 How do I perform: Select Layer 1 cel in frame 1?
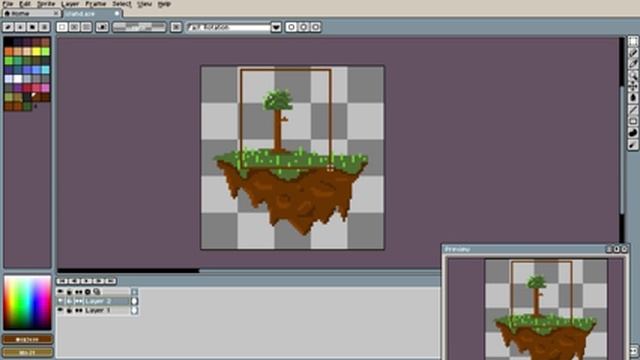[134, 311]
